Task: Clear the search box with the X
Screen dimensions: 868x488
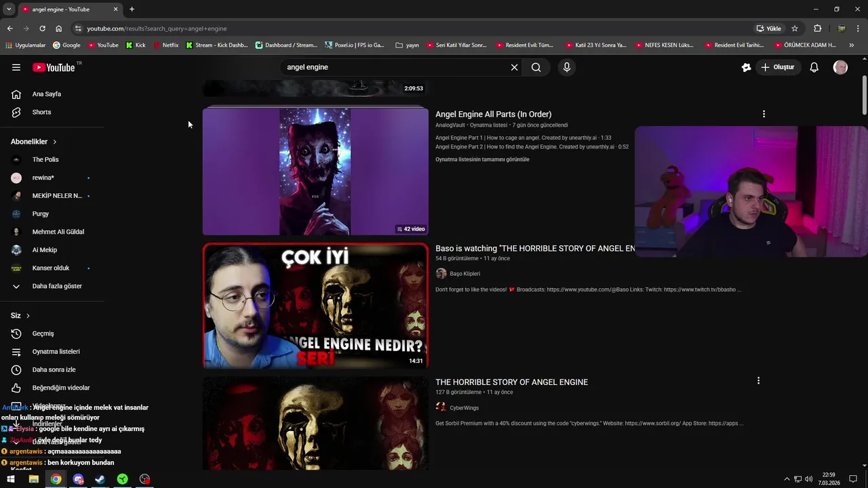Action: pos(514,67)
